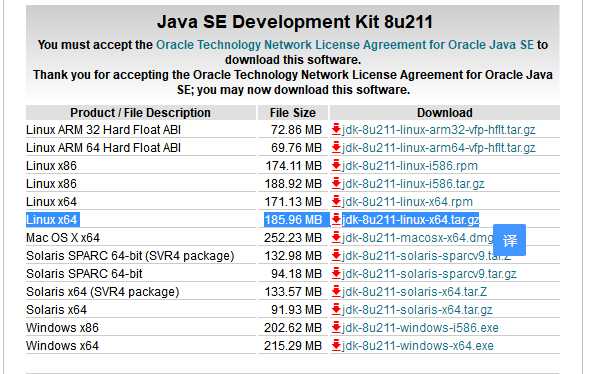The height and width of the screenshot is (374, 593).
Task: Download jdk-8u211-macosx-x64.dmg link
Action: click(x=418, y=238)
